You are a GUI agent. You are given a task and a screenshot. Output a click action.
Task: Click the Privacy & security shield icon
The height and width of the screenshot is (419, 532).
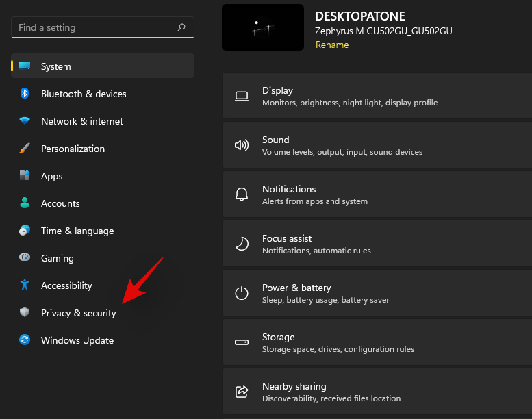click(x=25, y=313)
